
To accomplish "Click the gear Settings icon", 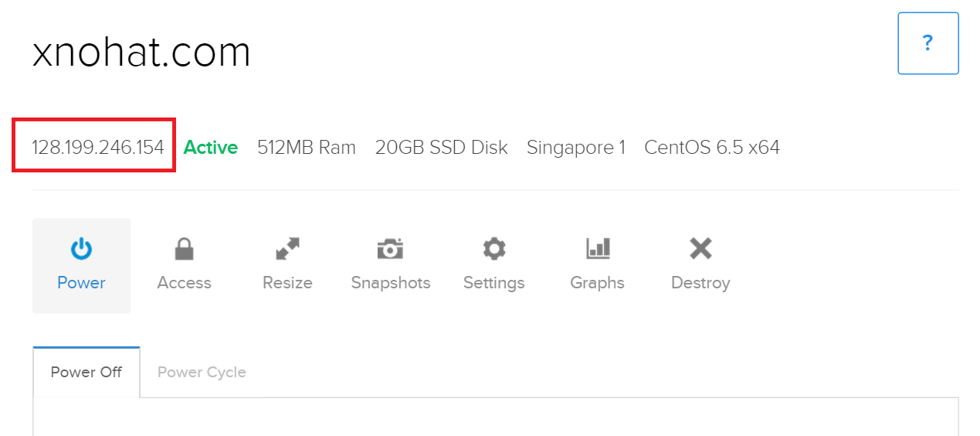I will pos(493,249).
